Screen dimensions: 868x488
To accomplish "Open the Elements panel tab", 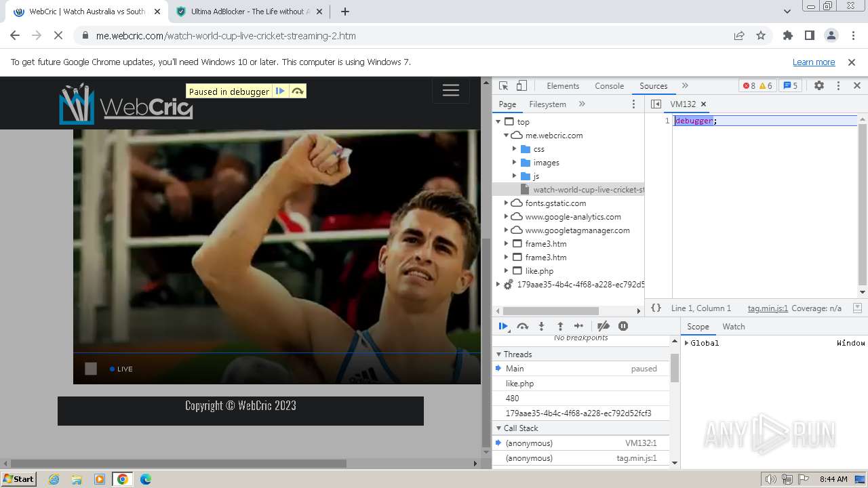I will tap(563, 86).
